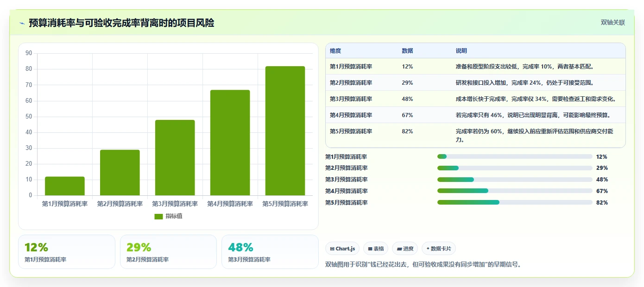The width and height of the screenshot is (644, 287).
Task: Open the 48% stat card
Action: (270, 252)
